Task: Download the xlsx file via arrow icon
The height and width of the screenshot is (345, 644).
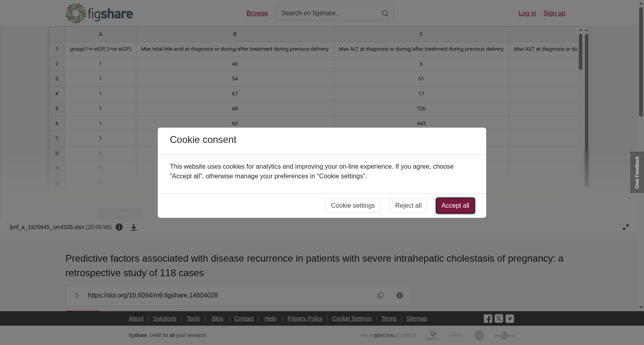Action: 134,227
